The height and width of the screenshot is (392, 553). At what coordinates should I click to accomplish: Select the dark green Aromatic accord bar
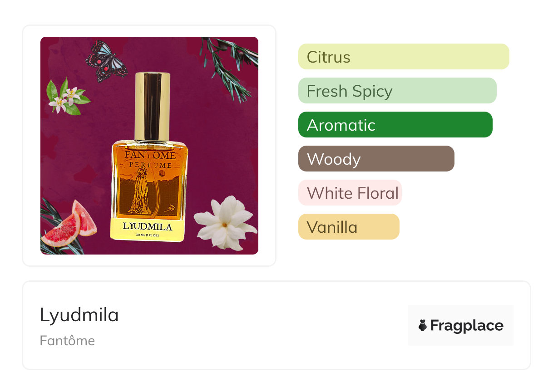tap(395, 125)
